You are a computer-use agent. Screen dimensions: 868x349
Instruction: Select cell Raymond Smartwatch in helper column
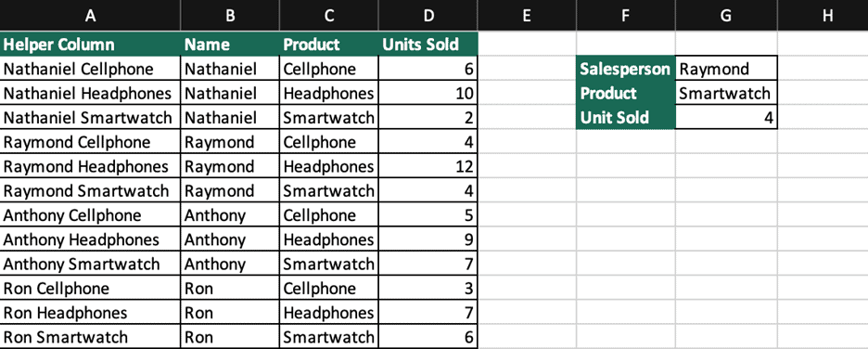click(x=90, y=190)
